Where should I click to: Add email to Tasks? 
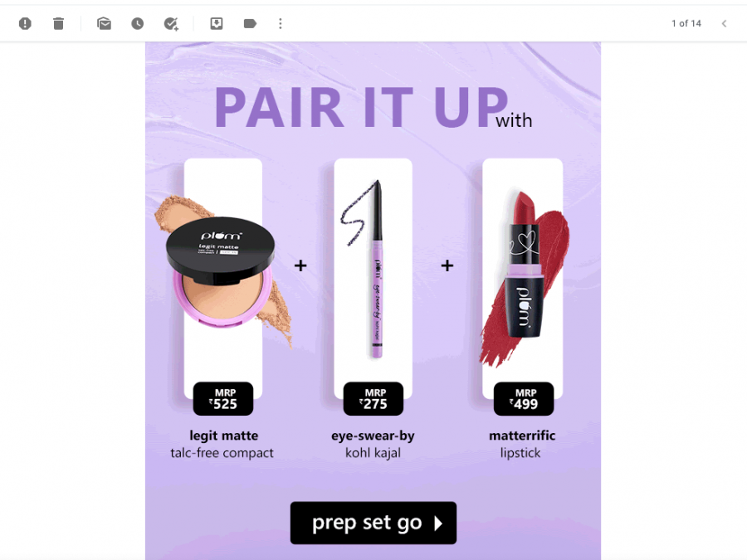tap(171, 23)
